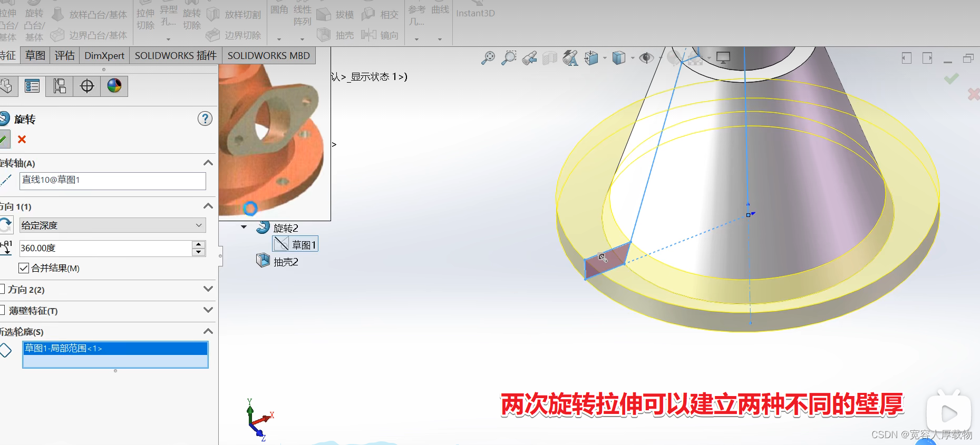Open help for the Revolve feature

point(205,118)
